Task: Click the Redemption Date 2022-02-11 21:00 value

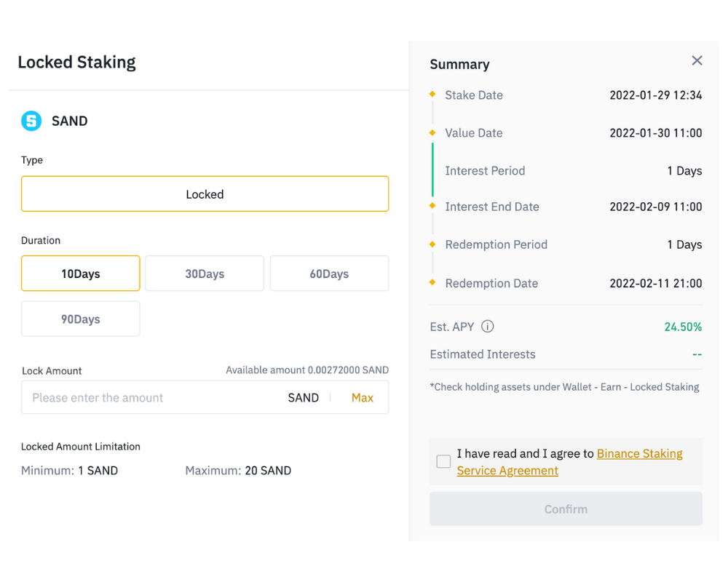Action: (x=656, y=283)
